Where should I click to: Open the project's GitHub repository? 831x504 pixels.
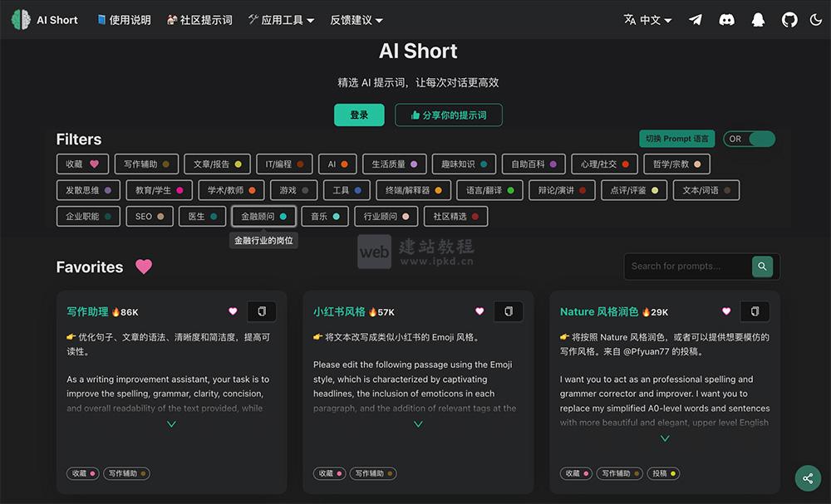(x=789, y=19)
